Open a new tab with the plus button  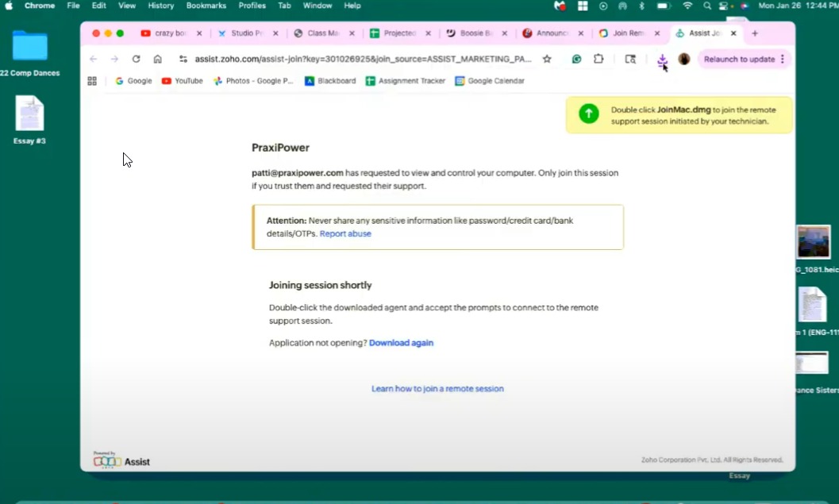pyautogui.click(x=754, y=33)
